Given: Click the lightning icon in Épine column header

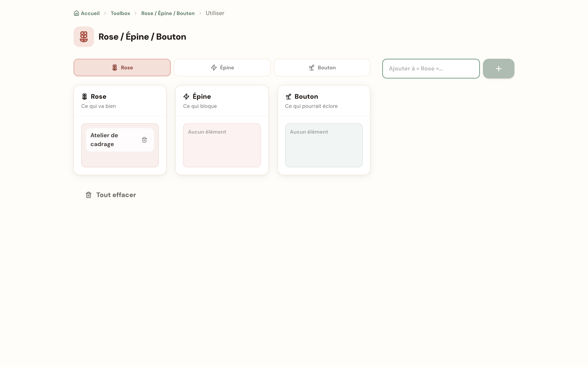Looking at the screenshot, I should 186,97.
